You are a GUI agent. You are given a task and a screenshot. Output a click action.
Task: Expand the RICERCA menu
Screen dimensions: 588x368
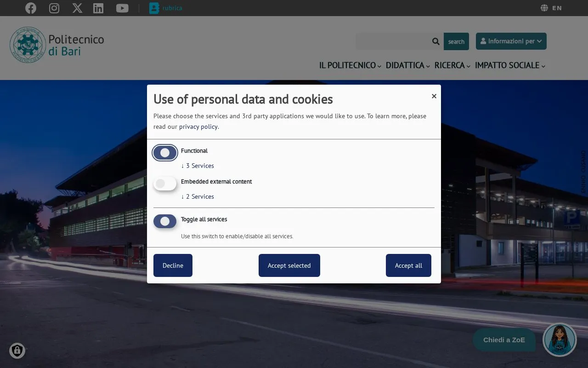(x=452, y=65)
